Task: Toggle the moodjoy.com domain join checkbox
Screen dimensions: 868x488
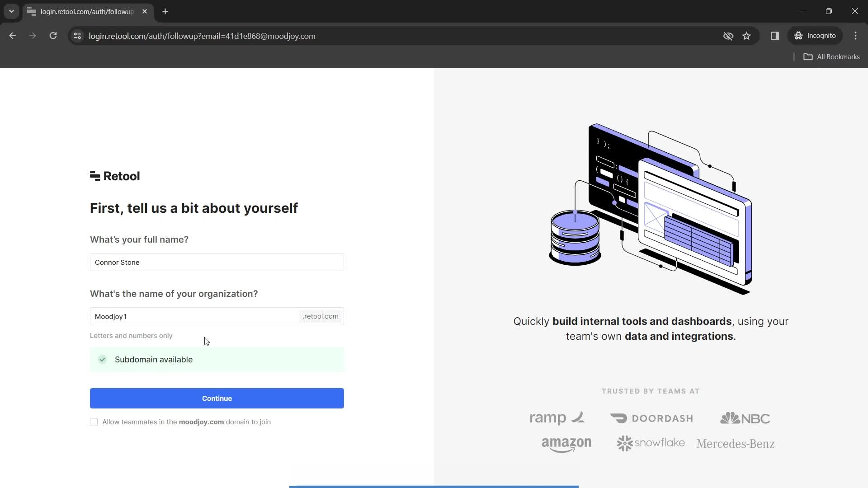Action: (94, 423)
